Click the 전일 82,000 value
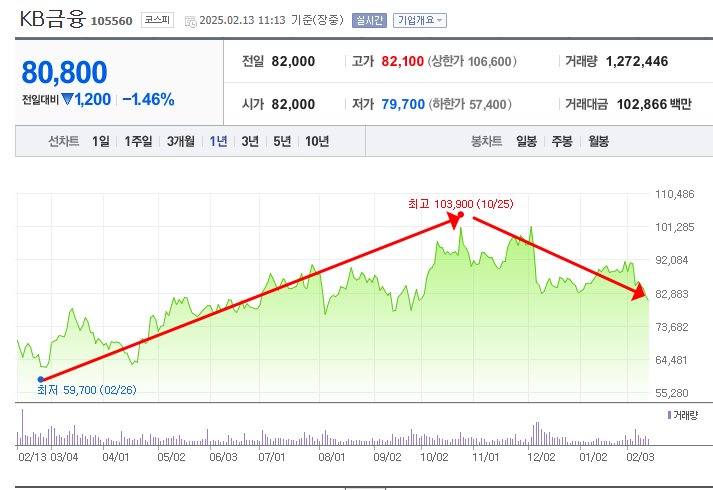Image resolution: width=713 pixels, height=490 pixels. point(293,61)
